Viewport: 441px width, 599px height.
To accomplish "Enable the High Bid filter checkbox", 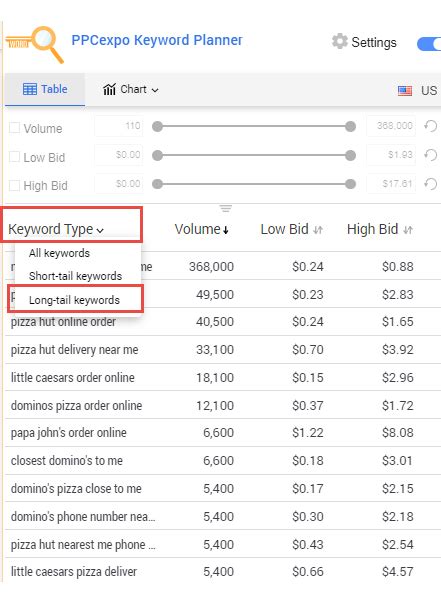I will 15,186.
